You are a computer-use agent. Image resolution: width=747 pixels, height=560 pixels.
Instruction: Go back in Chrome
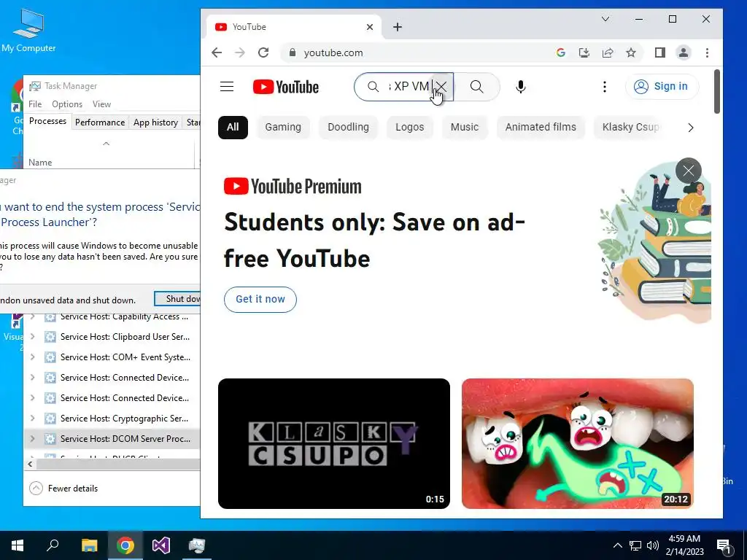pos(217,52)
